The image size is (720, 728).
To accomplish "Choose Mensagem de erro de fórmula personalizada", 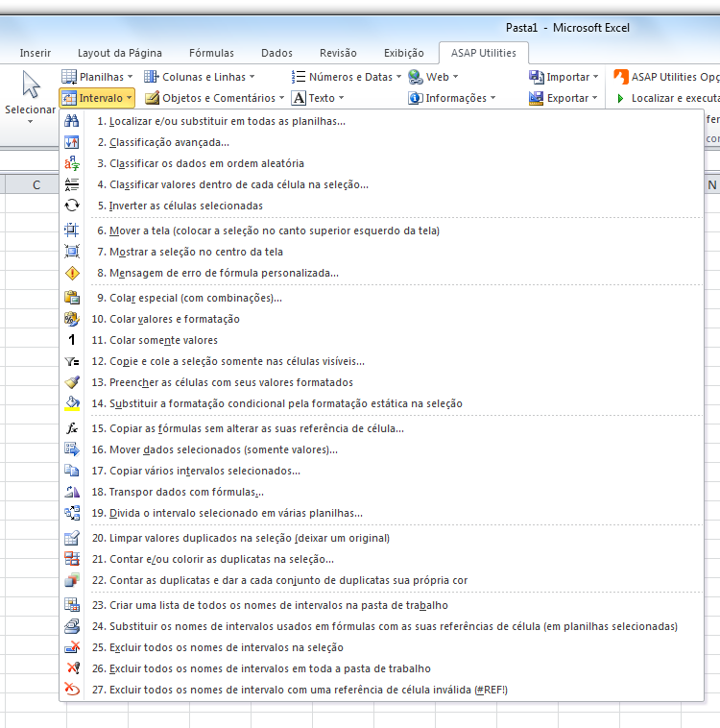I will [381, 273].
